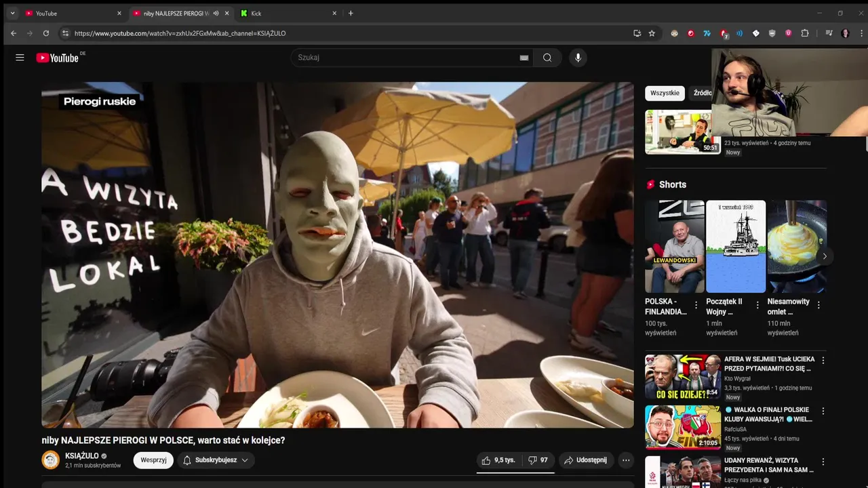Open the blue sound waves extension
Screen dimensions: 868x488
point(739,33)
